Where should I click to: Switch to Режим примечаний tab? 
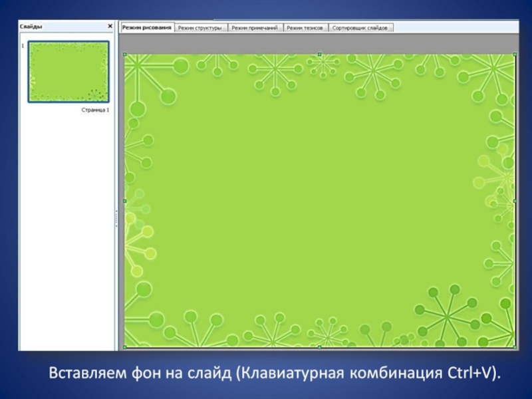click(x=255, y=28)
